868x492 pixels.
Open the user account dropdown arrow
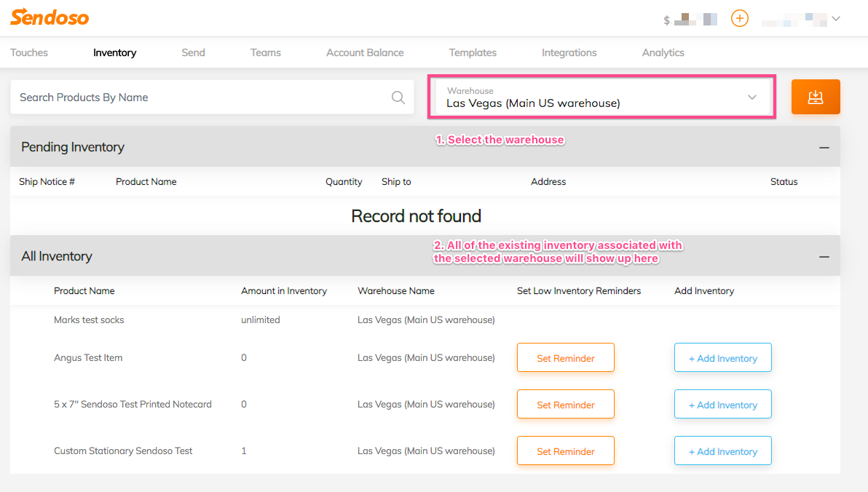(x=836, y=19)
